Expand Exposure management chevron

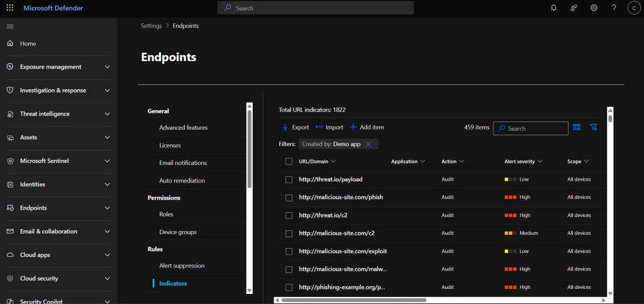coord(107,67)
